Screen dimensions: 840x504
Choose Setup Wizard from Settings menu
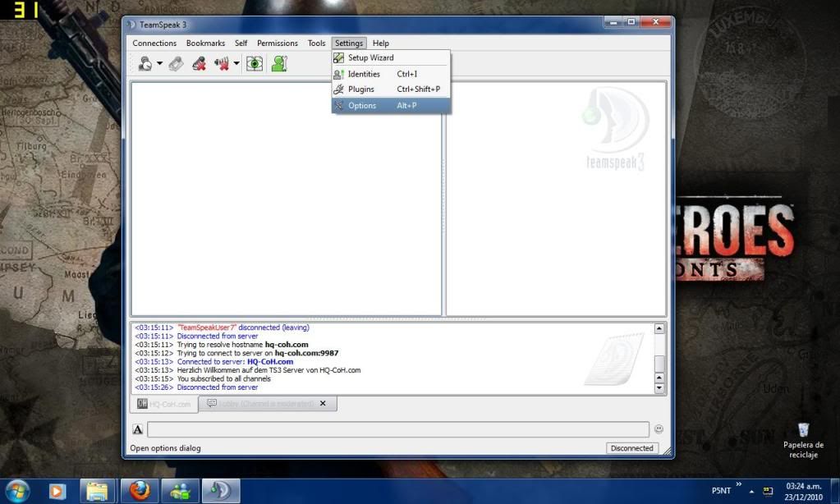[x=391, y=57]
